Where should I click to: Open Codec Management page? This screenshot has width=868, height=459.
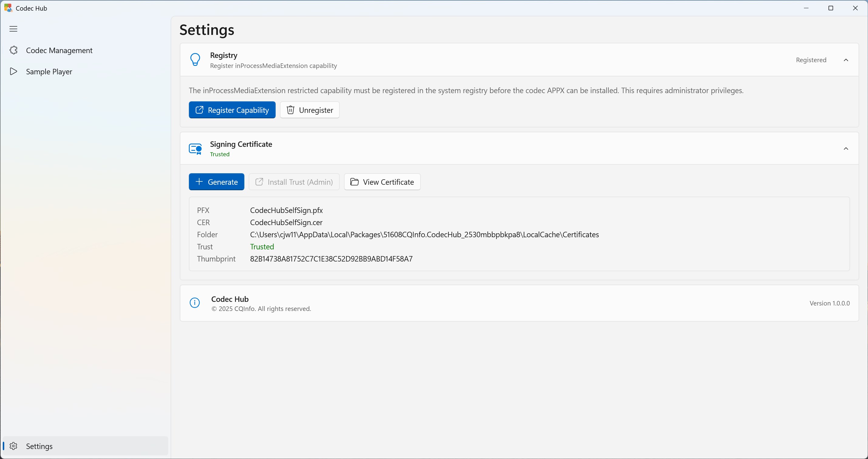tap(86, 50)
